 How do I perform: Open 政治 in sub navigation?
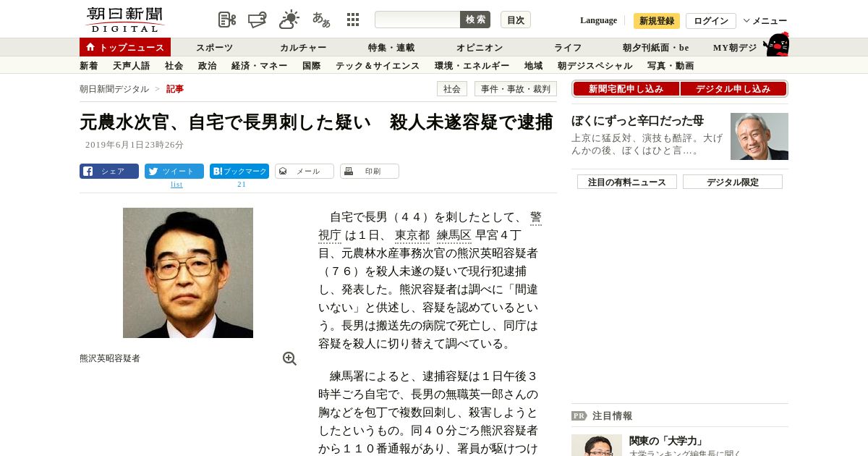pyautogui.click(x=207, y=66)
